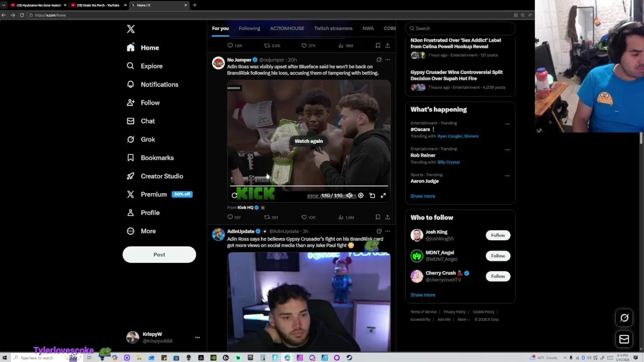Screen dimensions: 644x362
Task: Go to Profile page
Action: [x=143, y=213]
